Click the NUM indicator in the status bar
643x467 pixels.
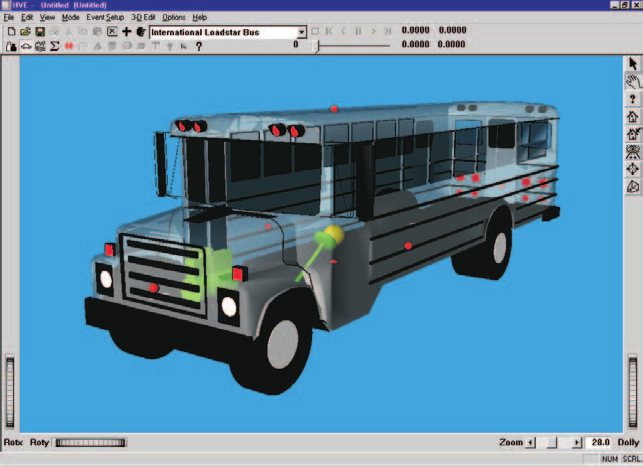coord(609,459)
